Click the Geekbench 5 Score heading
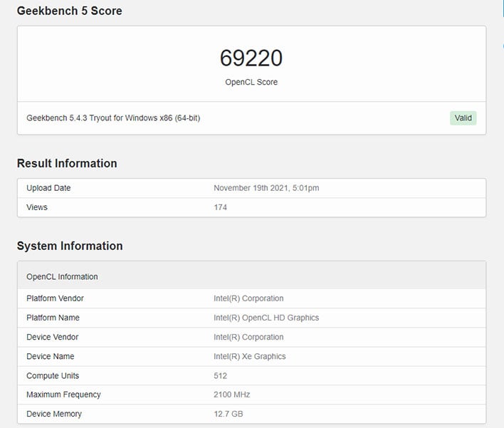Screen dimensions: 504x428 click(70, 11)
